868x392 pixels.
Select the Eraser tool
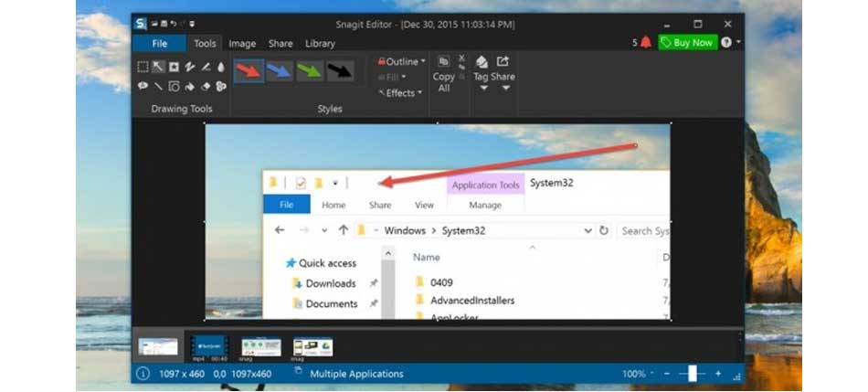pyautogui.click(x=206, y=86)
